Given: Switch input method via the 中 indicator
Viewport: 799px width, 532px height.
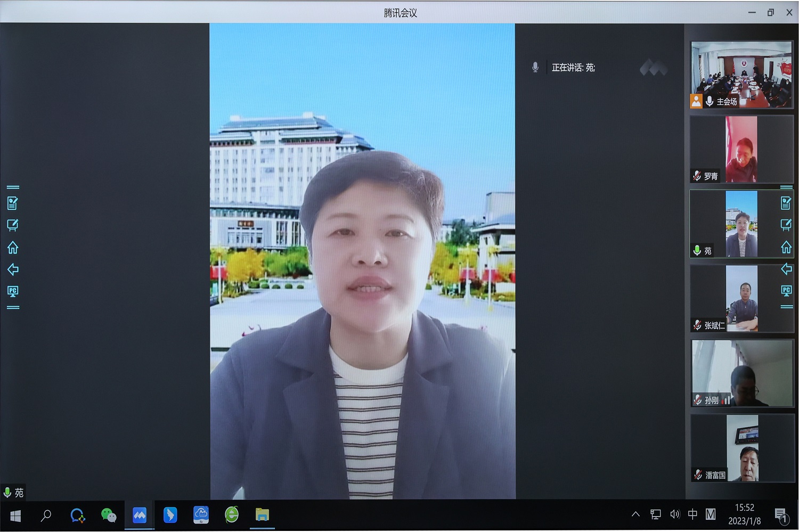Looking at the screenshot, I should [692, 514].
